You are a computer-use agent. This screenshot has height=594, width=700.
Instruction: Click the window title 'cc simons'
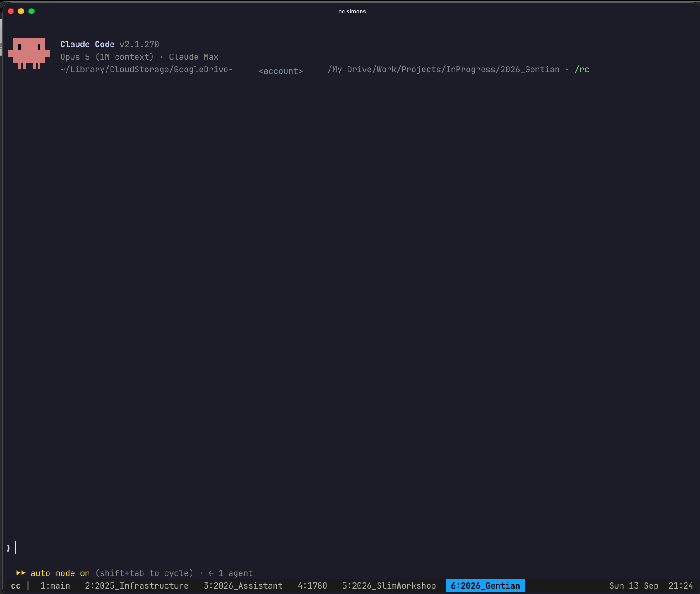pyautogui.click(x=352, y=11)
